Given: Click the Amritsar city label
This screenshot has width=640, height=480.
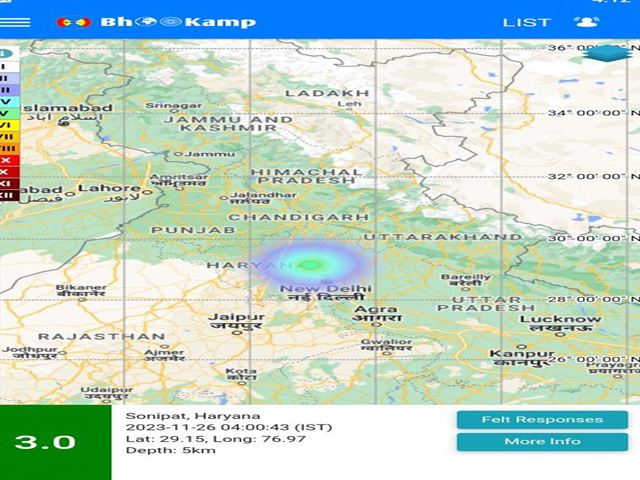Looking at the screenshot, I should tap(178, 180).
